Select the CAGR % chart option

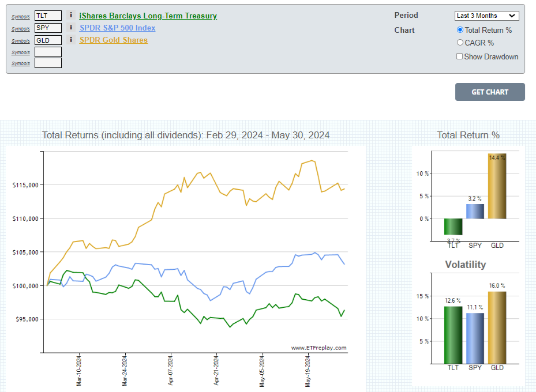point(460,43)
